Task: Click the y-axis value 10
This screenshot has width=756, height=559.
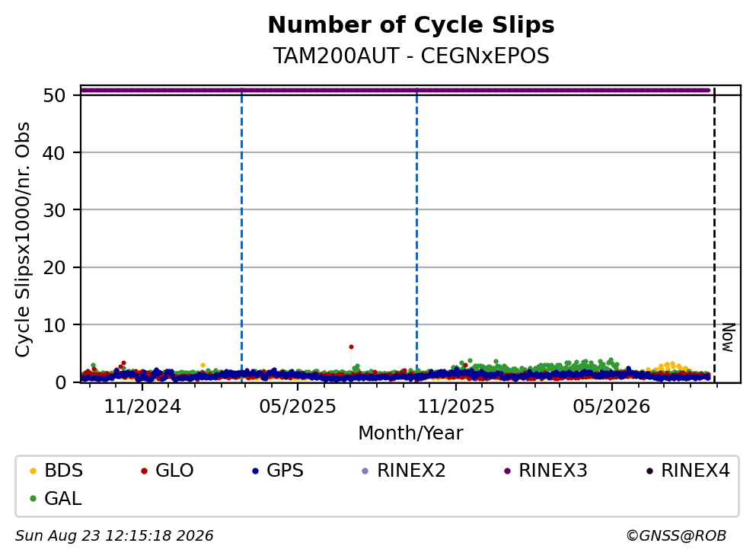Action: [54, 325]
